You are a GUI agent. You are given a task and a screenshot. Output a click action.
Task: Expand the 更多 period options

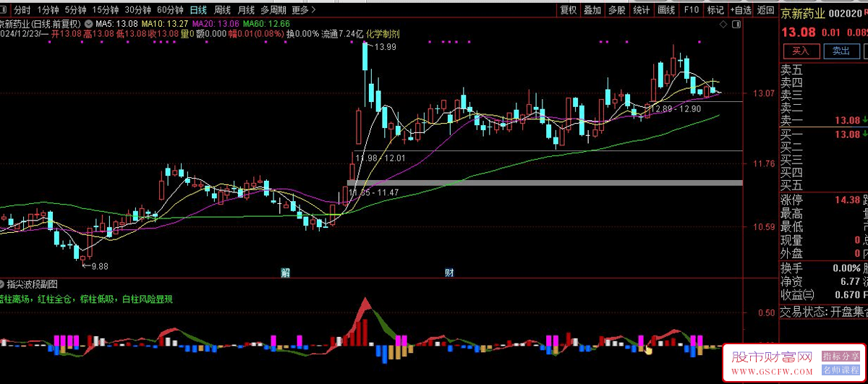coord(304,10)
